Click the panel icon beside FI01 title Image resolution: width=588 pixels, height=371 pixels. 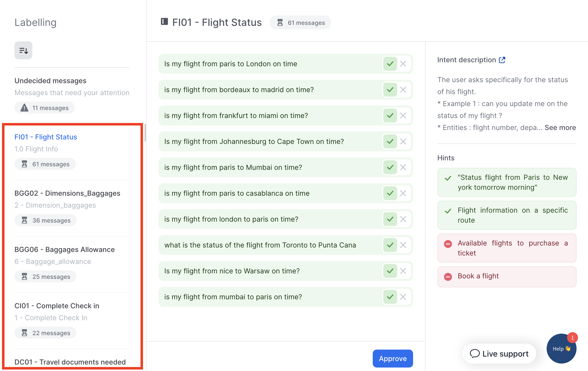click(x=164, y=22)
